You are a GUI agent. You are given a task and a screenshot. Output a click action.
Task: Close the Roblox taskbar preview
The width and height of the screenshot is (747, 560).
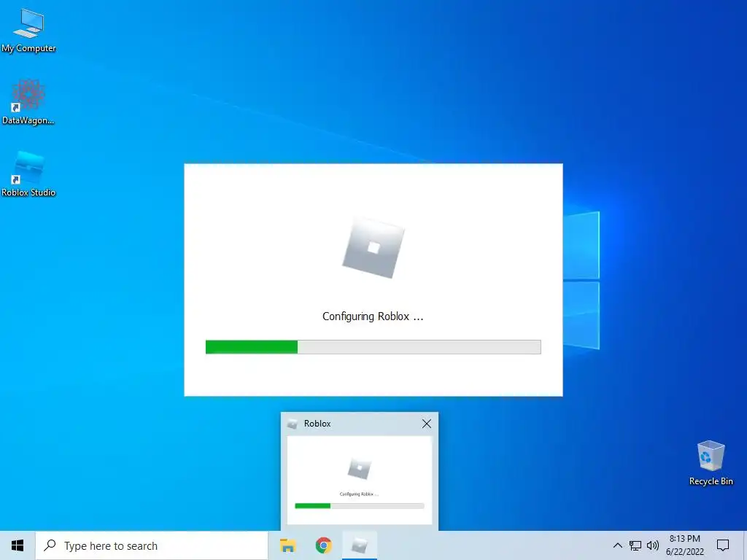pos(426,424)
